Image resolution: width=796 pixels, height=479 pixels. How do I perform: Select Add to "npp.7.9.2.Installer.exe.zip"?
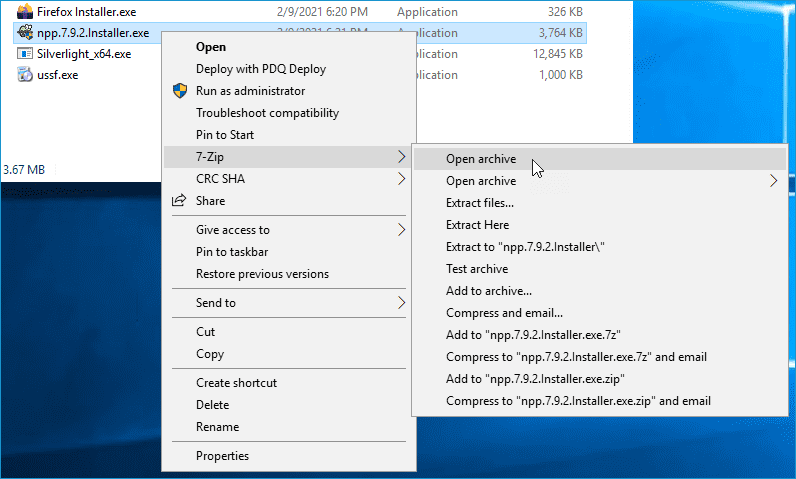(x=535, y=379)
